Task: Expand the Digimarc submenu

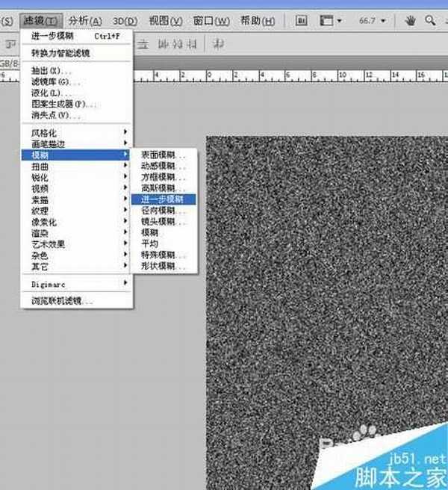Action: coord(77,284)
